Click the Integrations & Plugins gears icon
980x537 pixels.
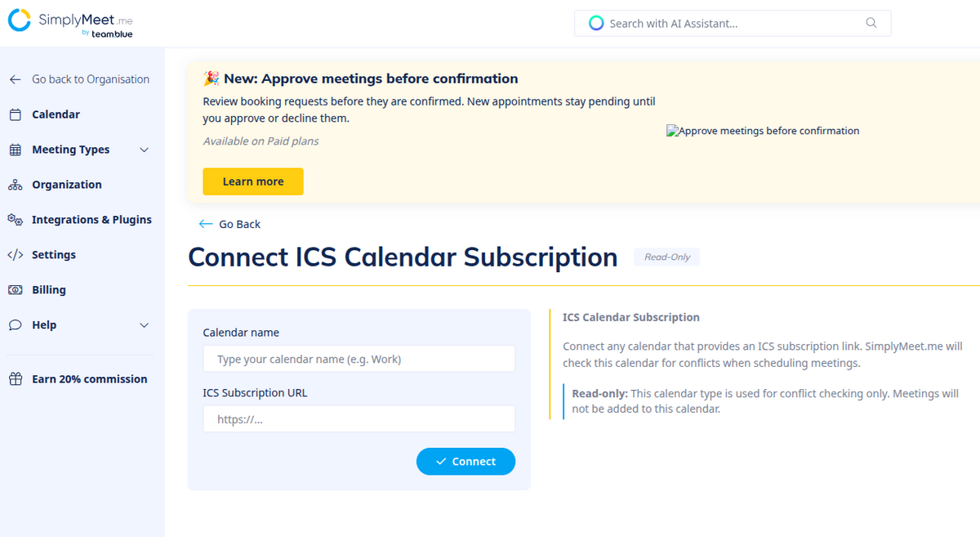15,220
